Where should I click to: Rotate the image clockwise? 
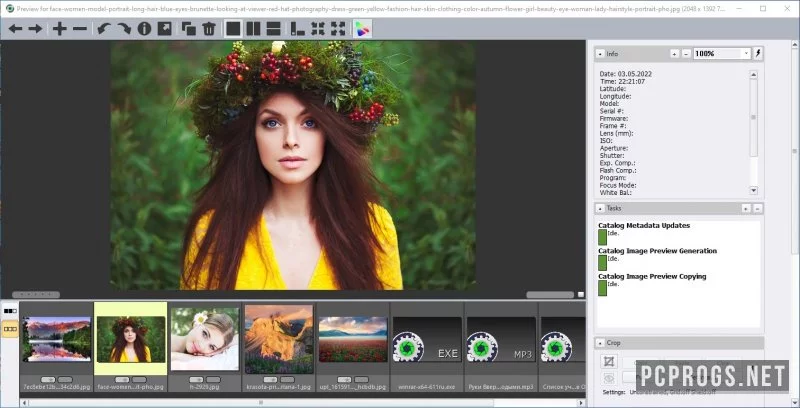(x=124, y=29)
